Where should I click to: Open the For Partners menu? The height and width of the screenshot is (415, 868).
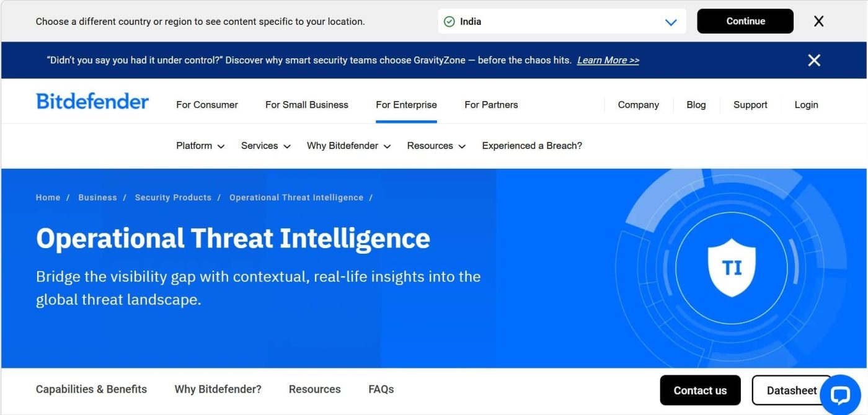coord(491,104)
